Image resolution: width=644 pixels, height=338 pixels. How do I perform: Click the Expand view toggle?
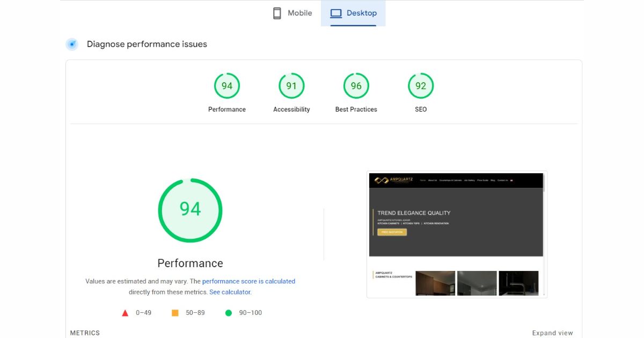coord(553,333)
